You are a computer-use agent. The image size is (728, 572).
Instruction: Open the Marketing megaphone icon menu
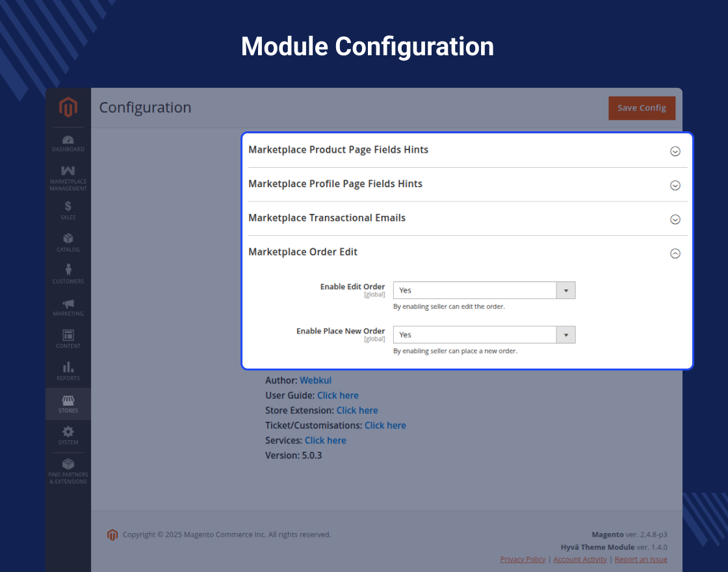coord(68,306)
